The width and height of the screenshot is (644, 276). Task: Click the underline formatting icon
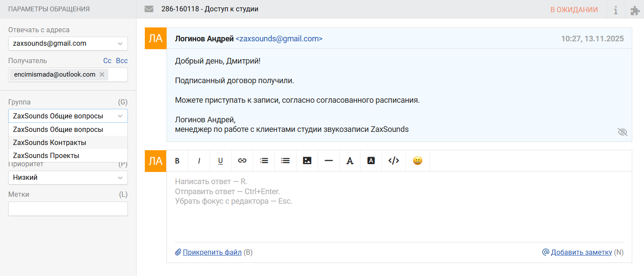pos(220,161)
